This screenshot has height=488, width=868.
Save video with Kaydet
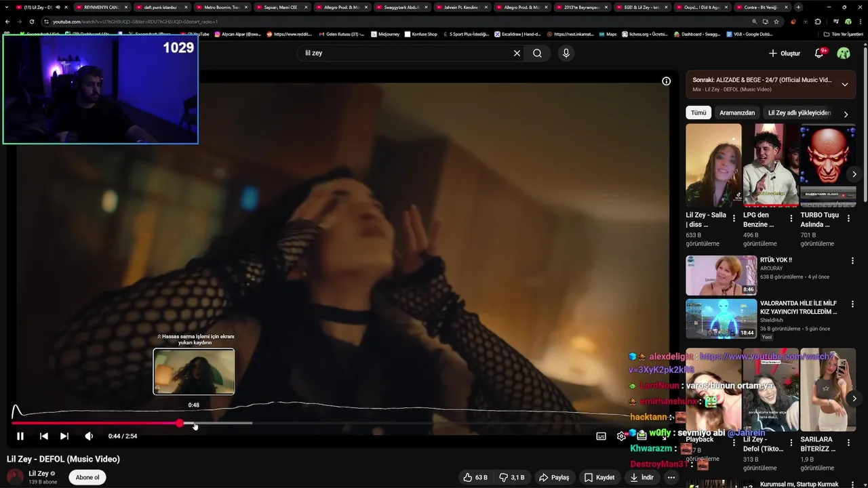599,477
